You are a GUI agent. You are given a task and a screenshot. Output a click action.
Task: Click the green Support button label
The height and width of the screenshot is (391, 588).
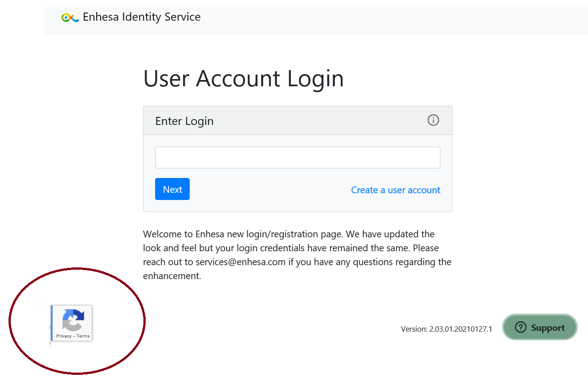548,328
